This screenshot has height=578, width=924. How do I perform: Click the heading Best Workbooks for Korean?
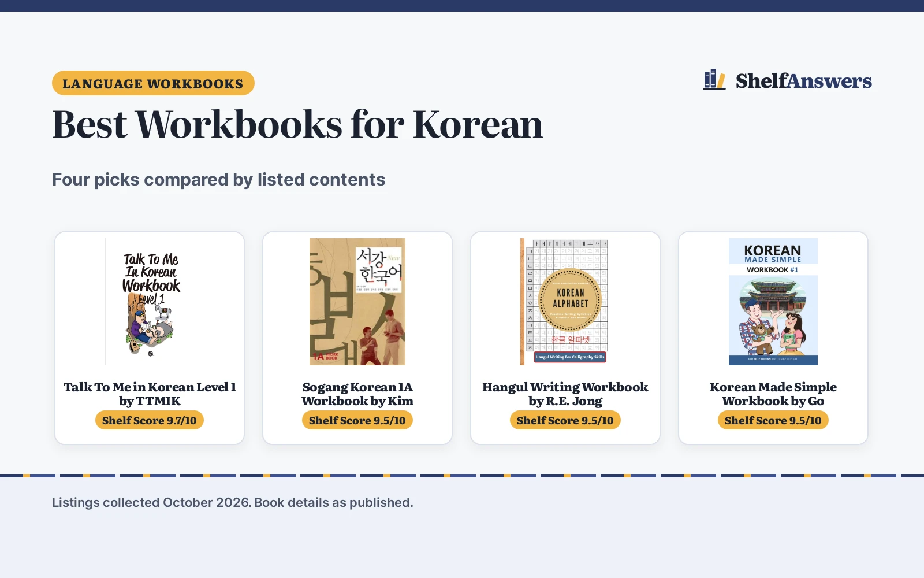point(297,124)
